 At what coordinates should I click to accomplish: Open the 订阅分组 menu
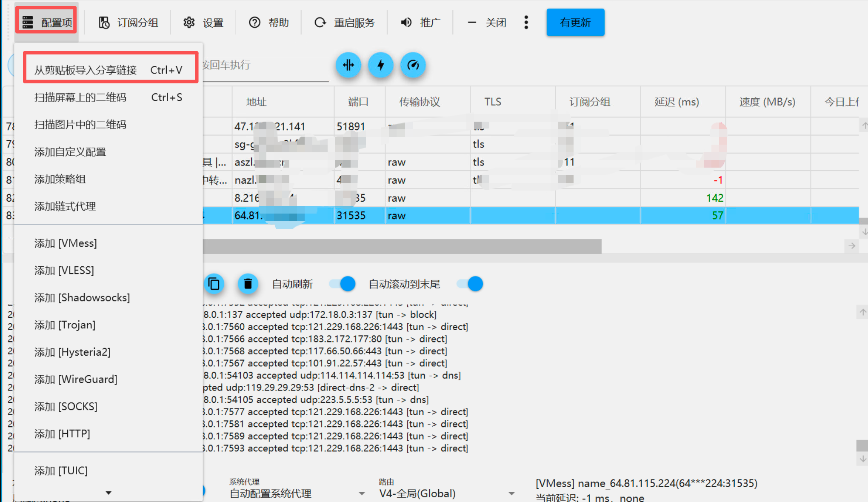128,23
